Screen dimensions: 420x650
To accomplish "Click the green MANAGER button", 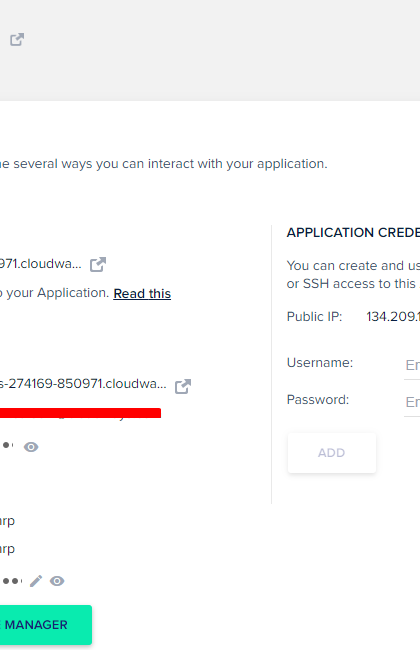I will pyautogui.click(x=44, y=625).
